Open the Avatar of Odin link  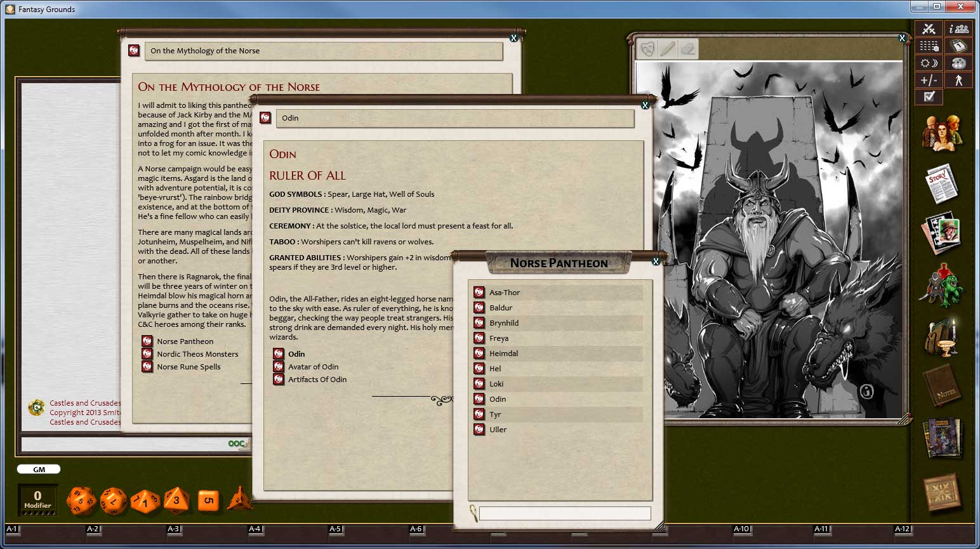[314, 366]
